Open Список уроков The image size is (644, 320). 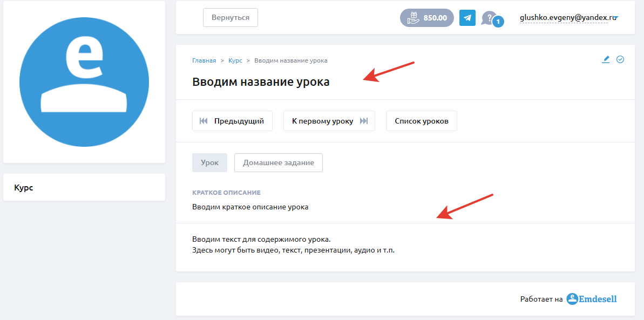click(x=422, y=121)
